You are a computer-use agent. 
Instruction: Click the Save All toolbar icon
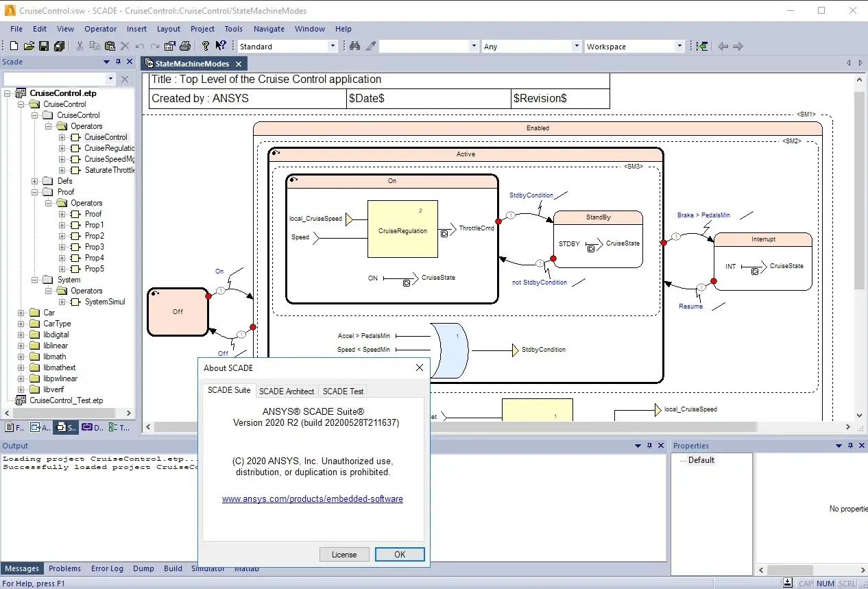click(x=59, y=46)
